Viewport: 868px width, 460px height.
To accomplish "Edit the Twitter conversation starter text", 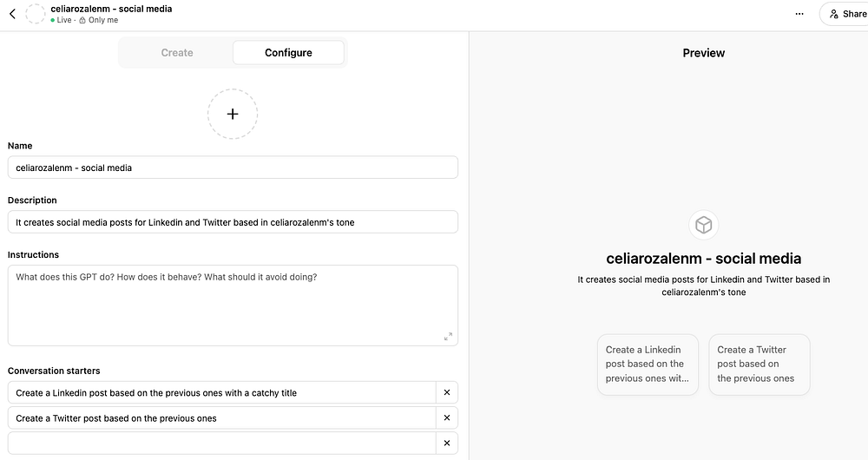I will [x=222, y=418].
